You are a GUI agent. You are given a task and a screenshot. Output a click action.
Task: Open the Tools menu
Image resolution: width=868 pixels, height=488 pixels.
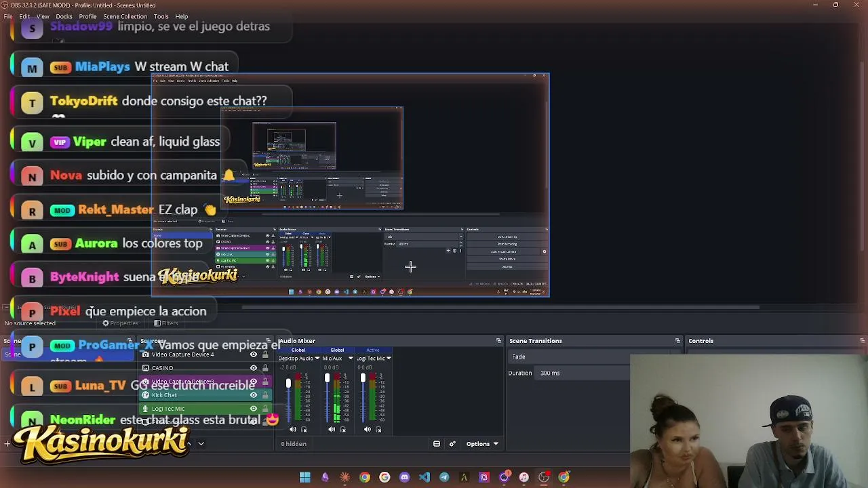tap(161, 16)
